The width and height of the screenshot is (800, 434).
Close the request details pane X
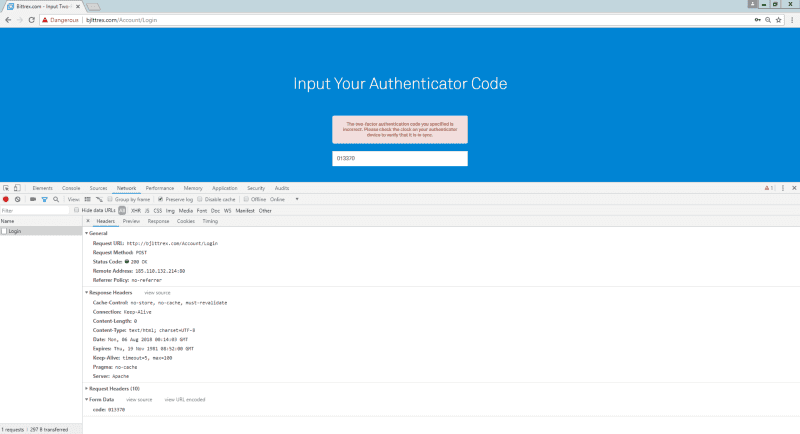[x=88, y=221]
